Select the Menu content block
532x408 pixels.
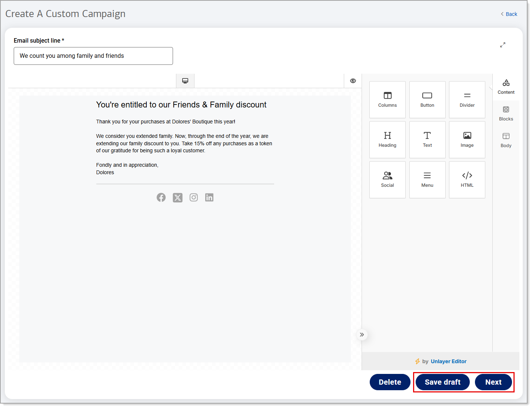[x=427, y=180]
